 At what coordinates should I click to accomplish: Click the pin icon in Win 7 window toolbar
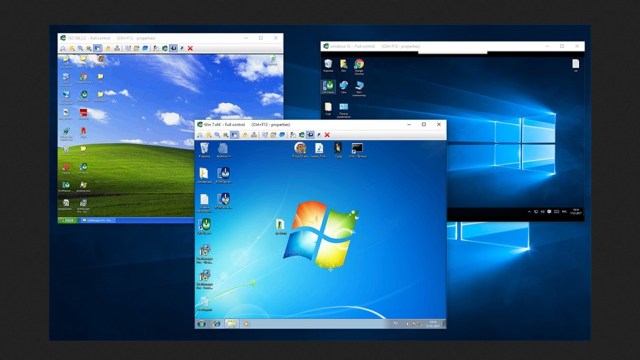[319, 135]
